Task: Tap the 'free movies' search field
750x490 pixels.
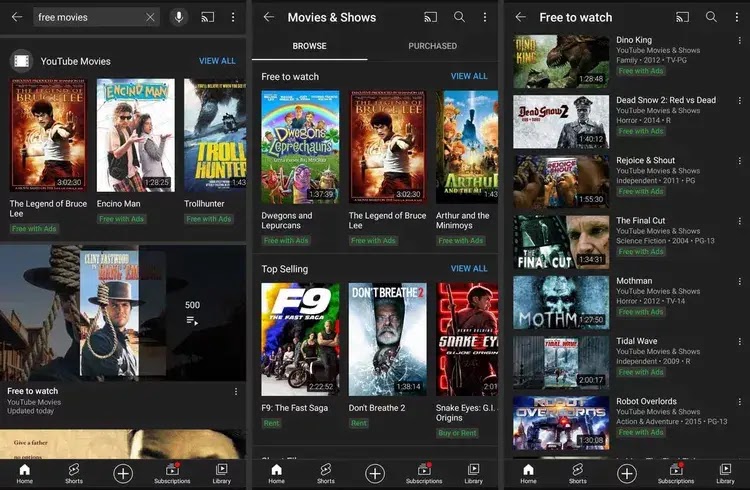Action: pyautogui.click(x=96, y=17)
